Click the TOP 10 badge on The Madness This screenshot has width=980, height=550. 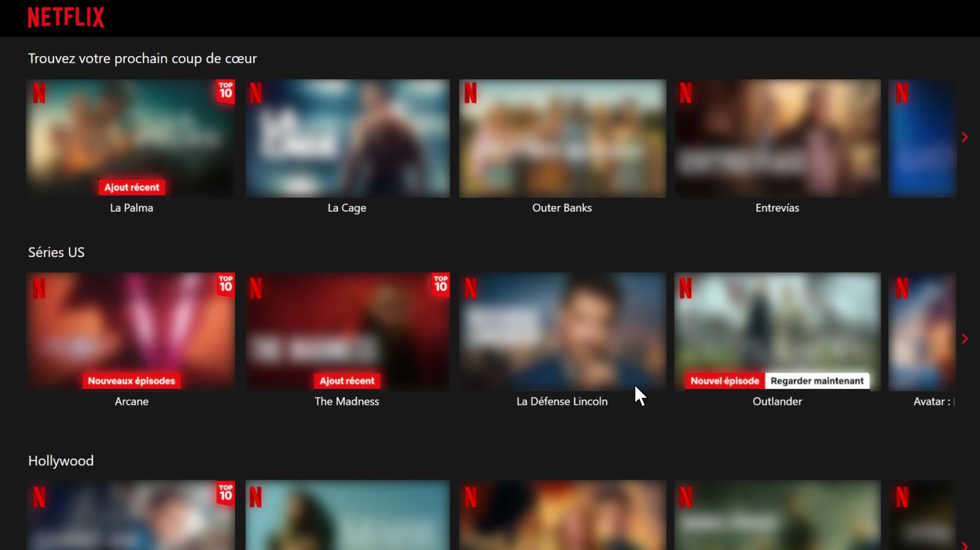click(x=441, y=284)
